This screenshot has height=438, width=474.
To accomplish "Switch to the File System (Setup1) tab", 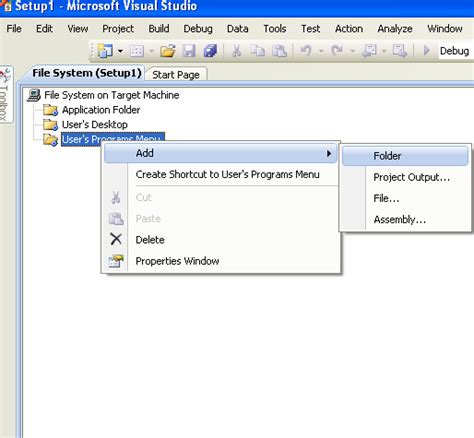I will [x=87, y=73].
